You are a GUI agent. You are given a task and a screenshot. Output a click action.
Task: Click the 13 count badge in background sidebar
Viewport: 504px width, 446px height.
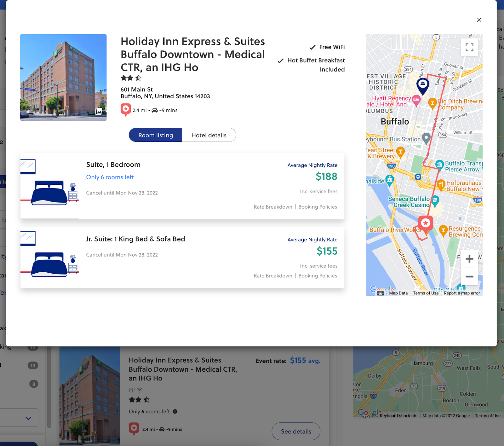tap(33, 366)
